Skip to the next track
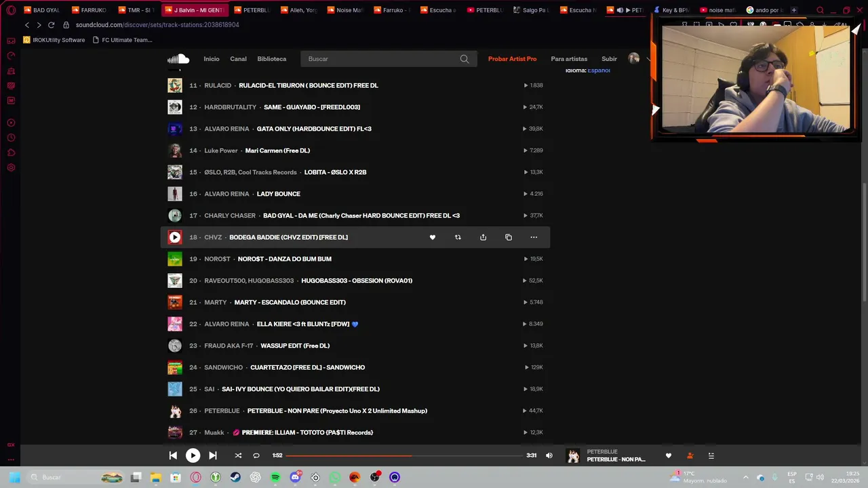This screenshot has height=488, width=868. pyautogui.click(x=213, y=455)
